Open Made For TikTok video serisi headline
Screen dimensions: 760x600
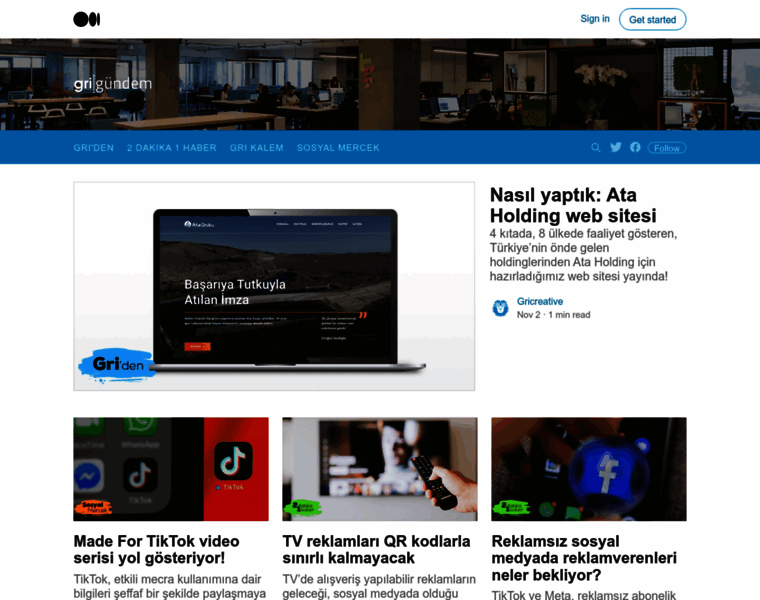(x=157, y=550)
